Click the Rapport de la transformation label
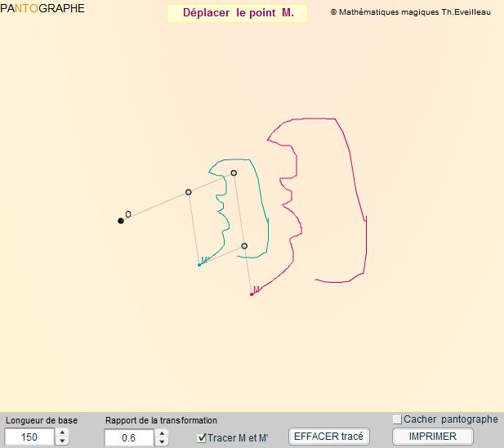The height and width of the screenshot is (448, 504). tap(161, 420)
